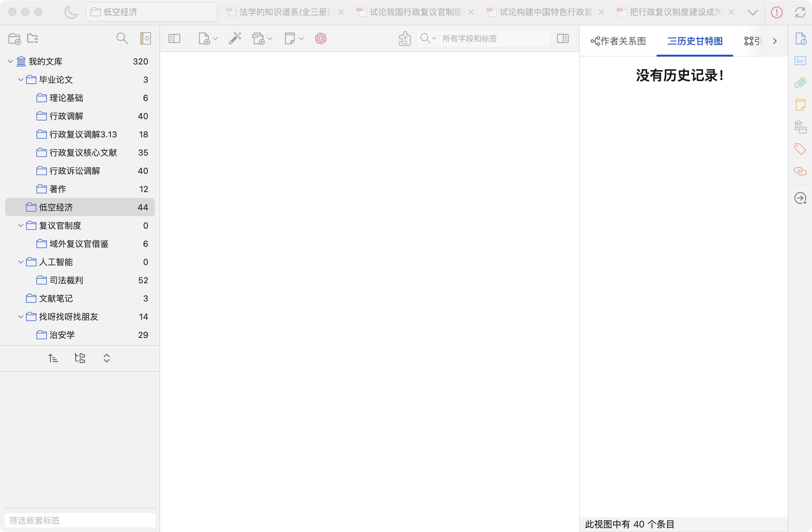
Task: Open the abstract pane side icon
Action: coord(800,61)
